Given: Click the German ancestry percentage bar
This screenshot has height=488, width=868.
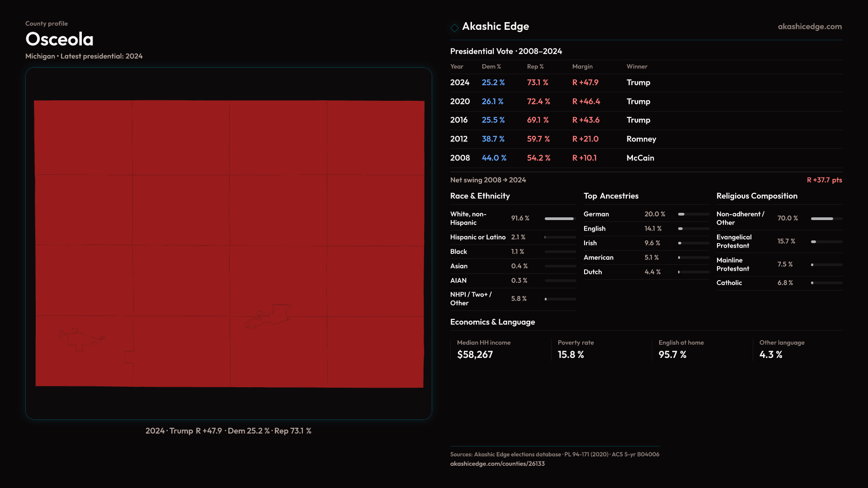Looking at the screenshot, I should (693, 214).
